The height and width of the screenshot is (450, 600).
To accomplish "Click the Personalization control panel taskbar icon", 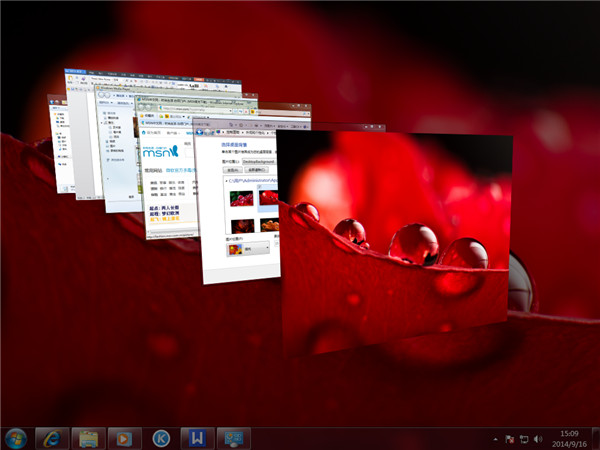I will point(235,438).
